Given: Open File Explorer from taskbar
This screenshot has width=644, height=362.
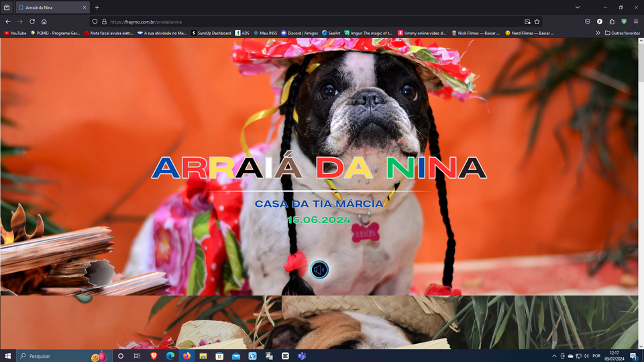Looking at the screenshot, I should point(203,356).
